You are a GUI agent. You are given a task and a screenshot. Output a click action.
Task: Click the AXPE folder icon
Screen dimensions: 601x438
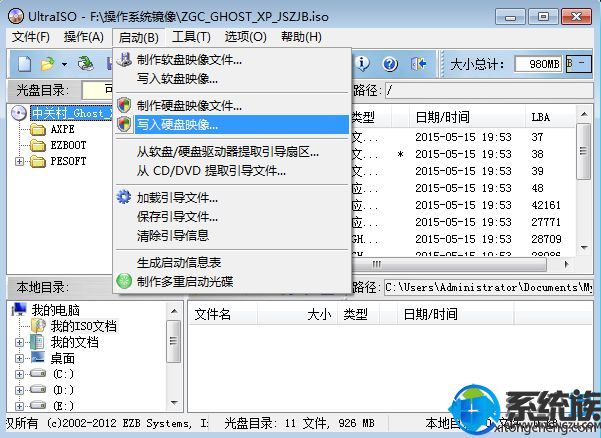(x=38, y=130)
